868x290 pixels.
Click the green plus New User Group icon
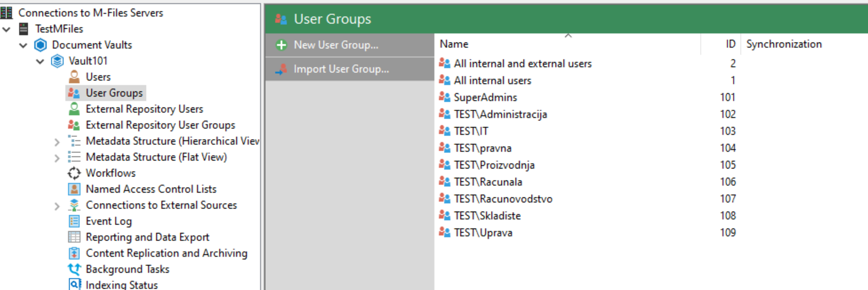pyautogui.click(x=281, y=45)
